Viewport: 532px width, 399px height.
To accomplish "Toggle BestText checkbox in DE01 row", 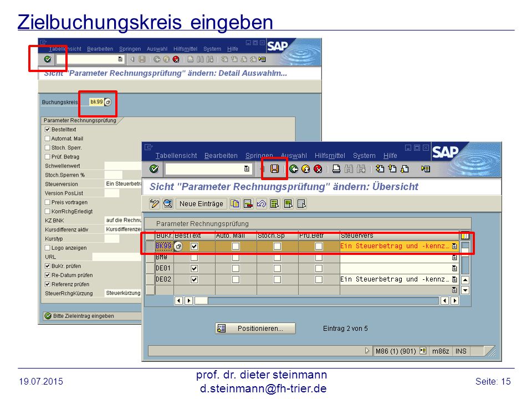I will (x=194, y=268).
